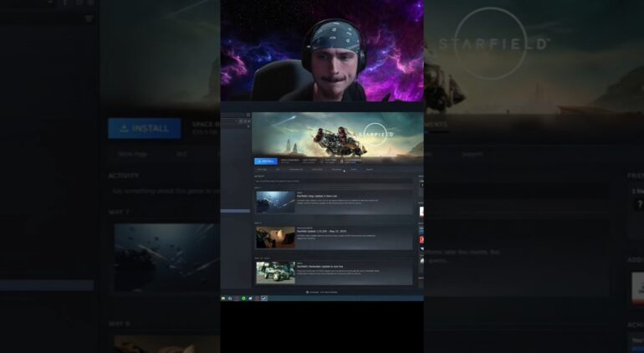Click the Steam icon in the taskbar
This screenshot has width=644, height=353.
(264, 299)
